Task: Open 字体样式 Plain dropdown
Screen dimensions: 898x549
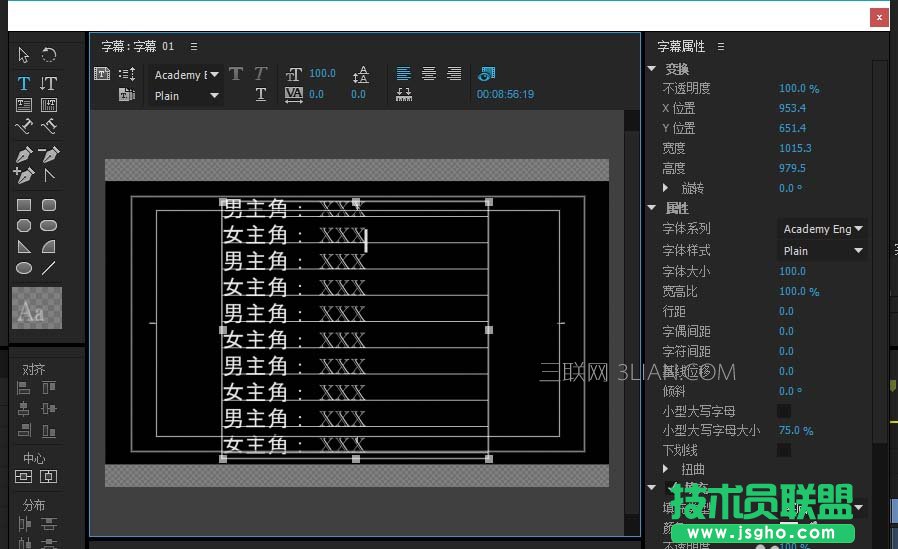Action: click(822, 251)
